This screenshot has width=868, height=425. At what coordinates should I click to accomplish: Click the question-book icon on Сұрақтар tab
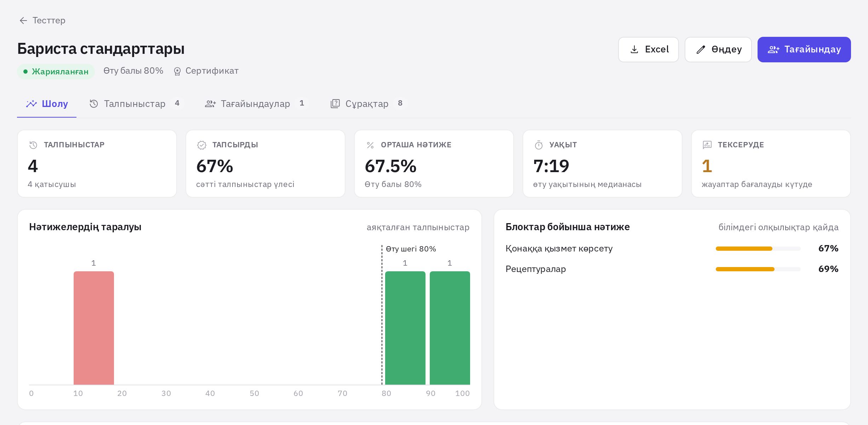[335, 104]
